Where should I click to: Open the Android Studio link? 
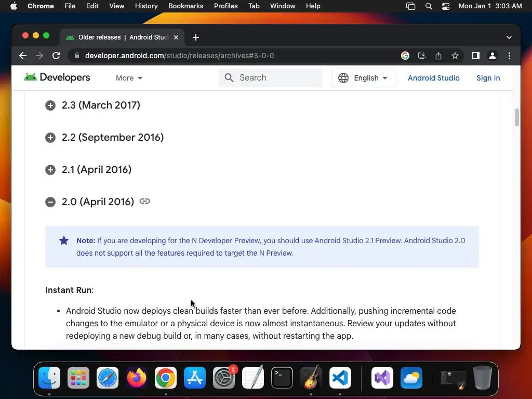pyautogui.click(x=434, y=78)
